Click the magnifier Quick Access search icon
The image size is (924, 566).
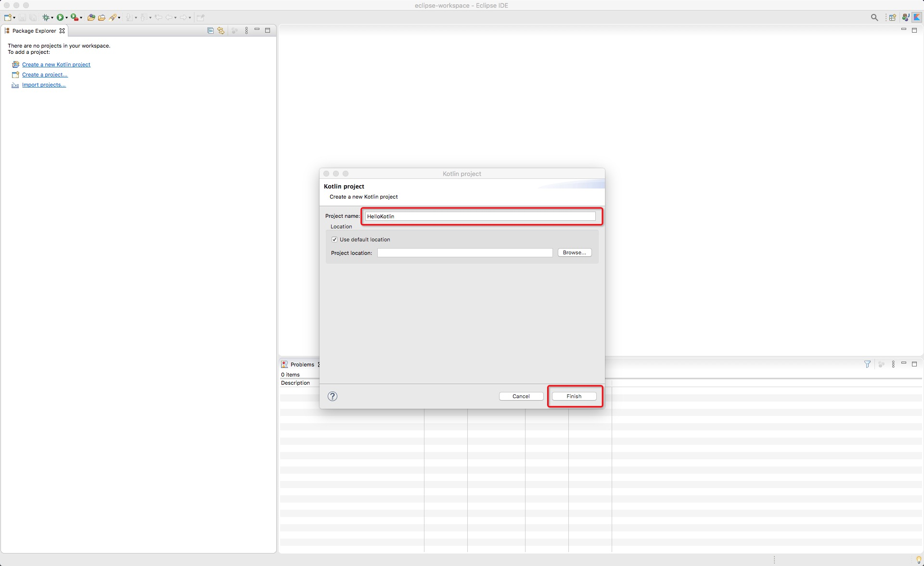(x=874, y=17)
